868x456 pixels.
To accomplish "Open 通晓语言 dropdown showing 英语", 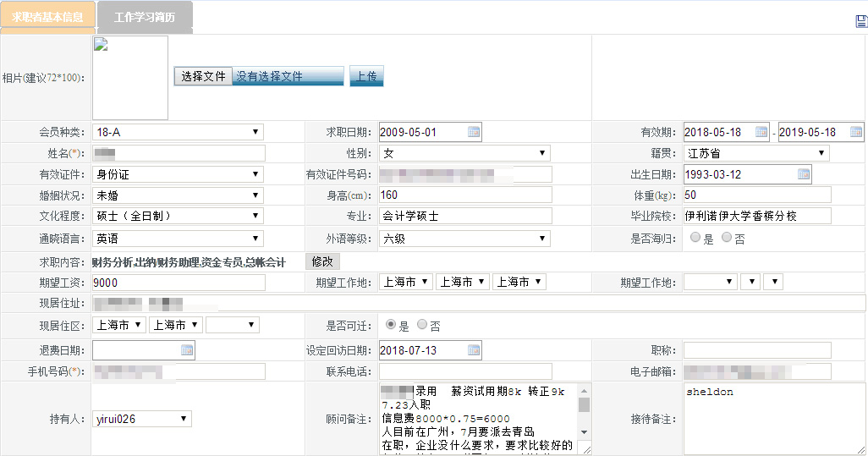I will tap(178, 239).
